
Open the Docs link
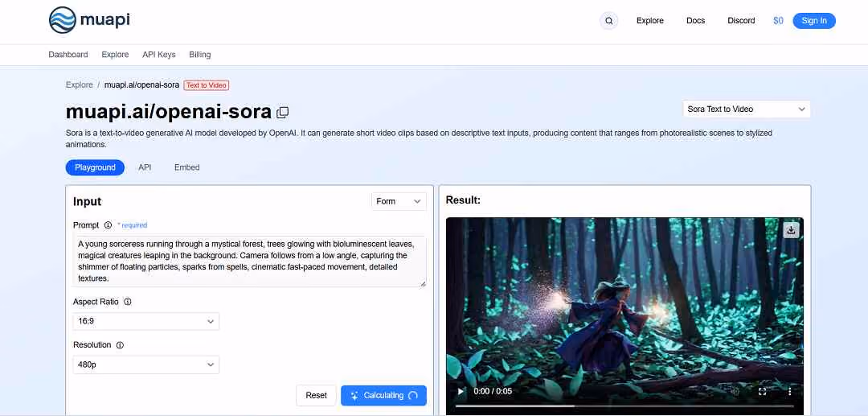tap(696, 20)
